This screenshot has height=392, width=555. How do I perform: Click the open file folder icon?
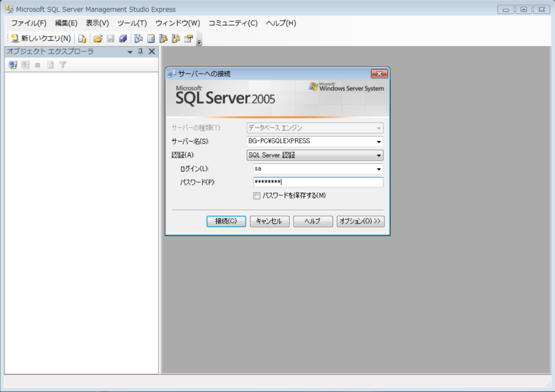click(x=98, y=39)
